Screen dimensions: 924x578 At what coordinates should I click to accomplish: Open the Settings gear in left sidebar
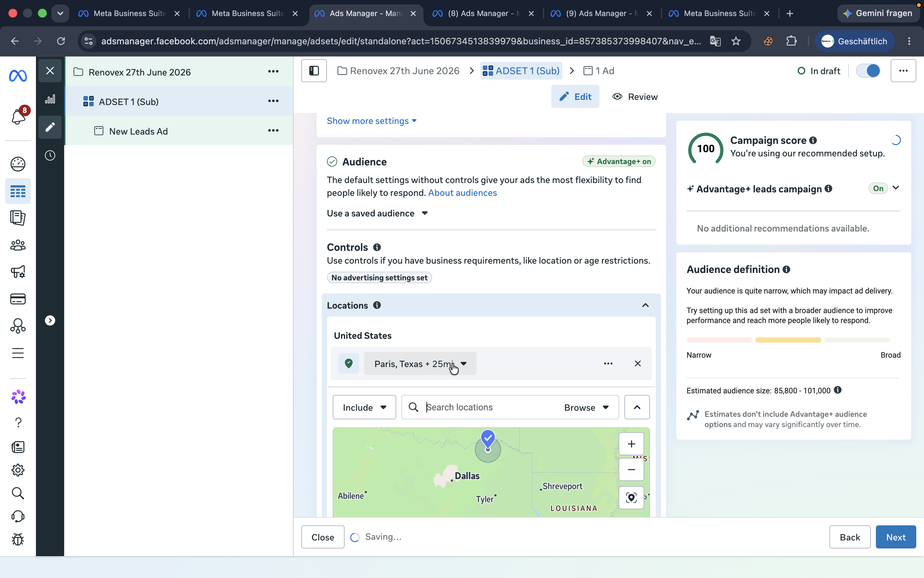coord(18,470)
